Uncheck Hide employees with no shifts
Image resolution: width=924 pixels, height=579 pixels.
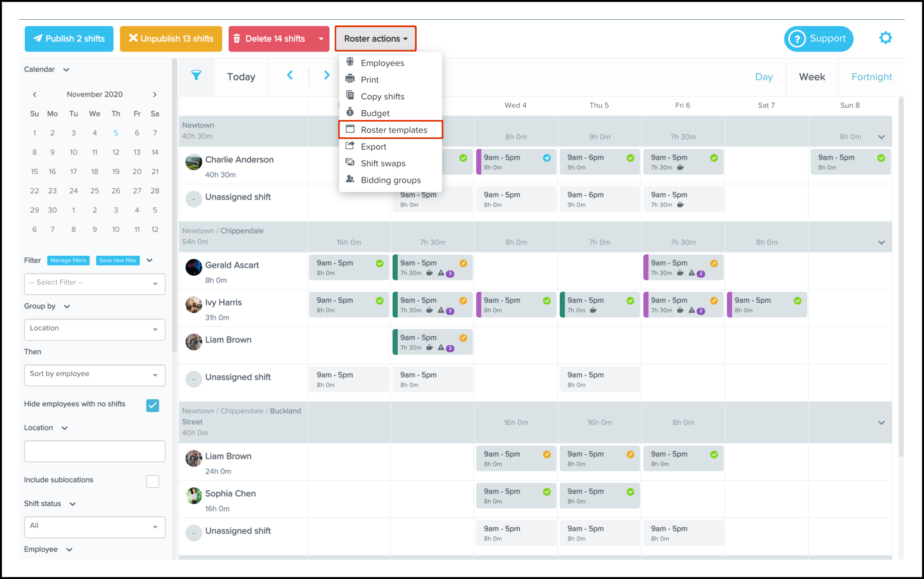pyautogui.click(x=152, y=405)
